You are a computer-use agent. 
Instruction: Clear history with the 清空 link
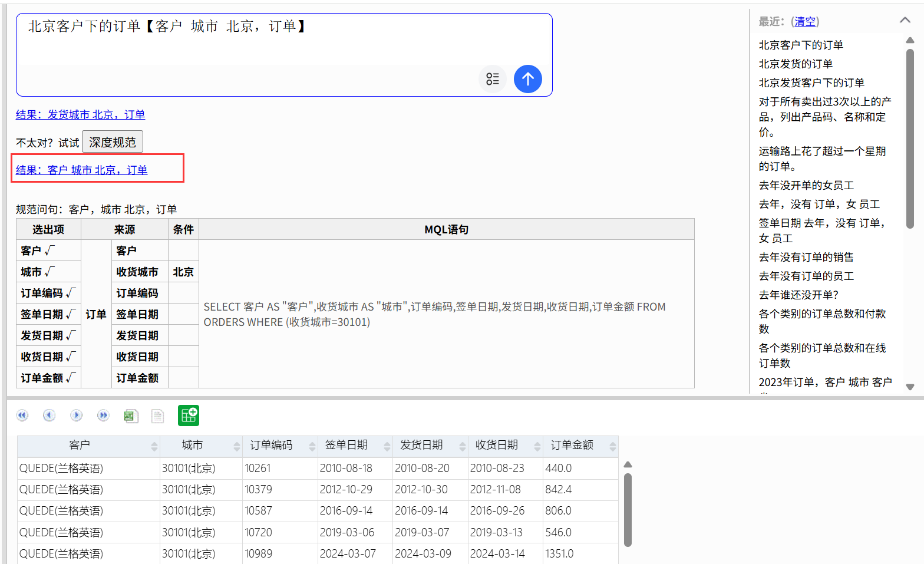pos(805,21)
